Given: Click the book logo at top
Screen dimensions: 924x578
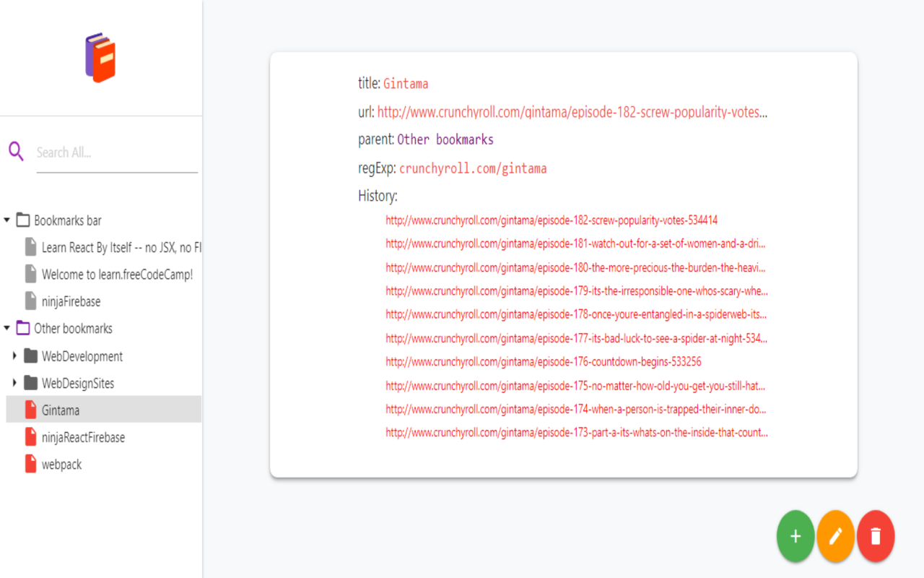Looking at the screenshot, I should coord(101,57).
